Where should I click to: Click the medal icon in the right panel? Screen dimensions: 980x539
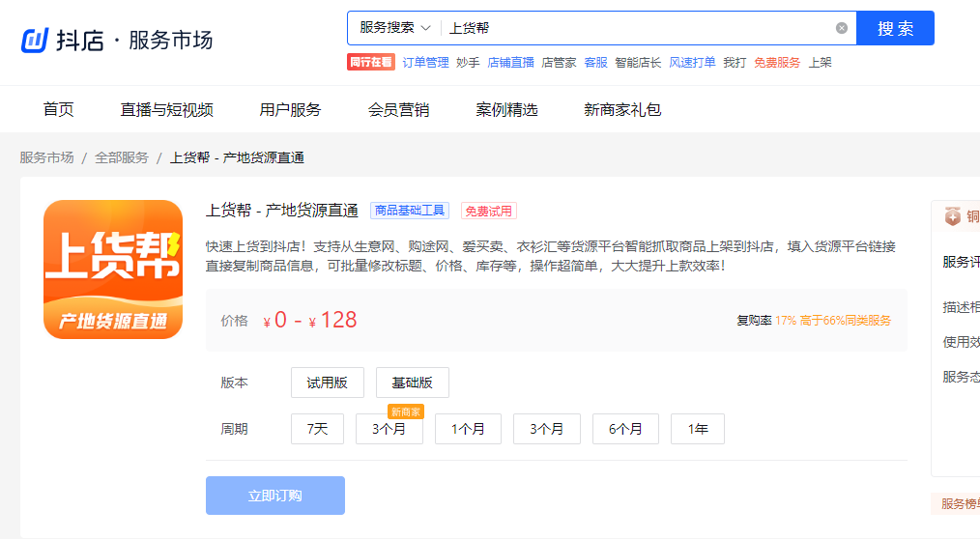[x=953, y=216]
